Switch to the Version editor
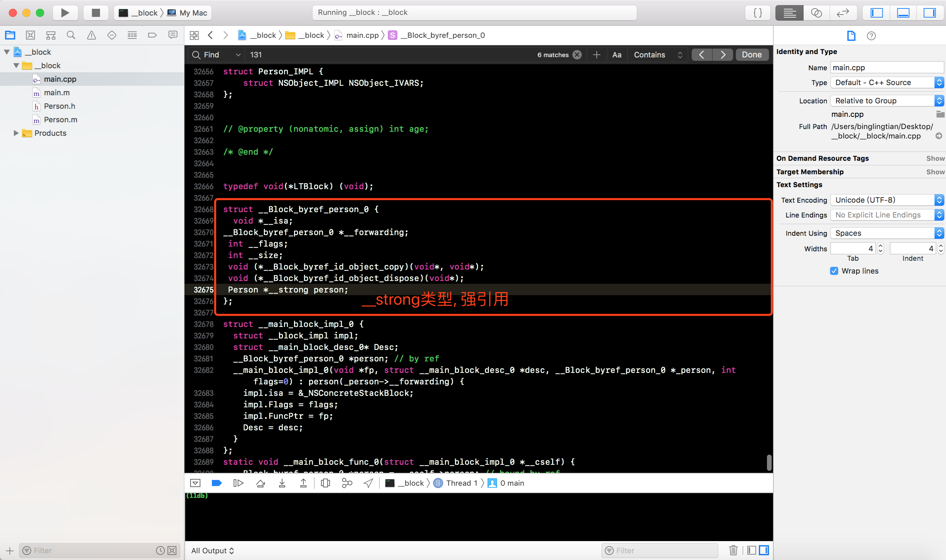This screenshot has height=560, width=946. (x=843, y=13)
